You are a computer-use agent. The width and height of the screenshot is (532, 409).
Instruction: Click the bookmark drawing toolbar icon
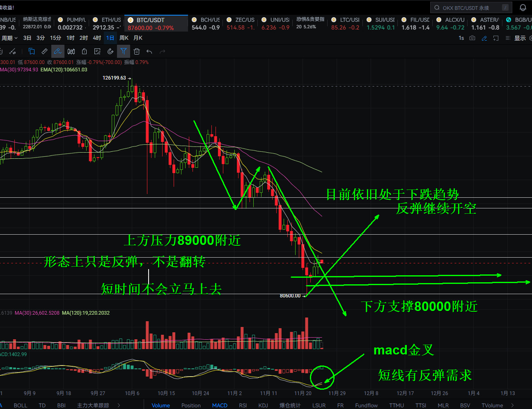coord(31,51)
